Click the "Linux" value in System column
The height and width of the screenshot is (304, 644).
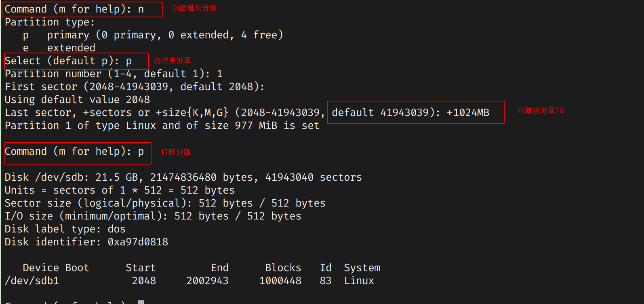tap(359, 281)
